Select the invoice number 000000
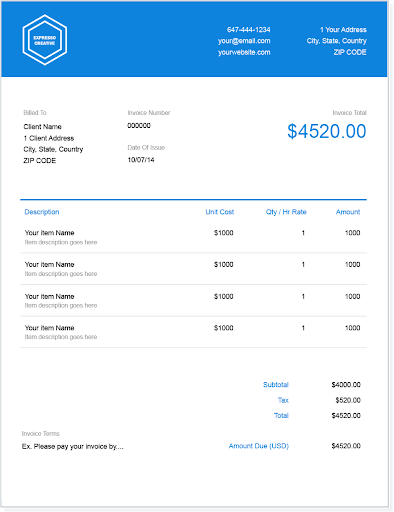Image resolution: width=394 pixels, height=512 pixels. tap(139, 126)
